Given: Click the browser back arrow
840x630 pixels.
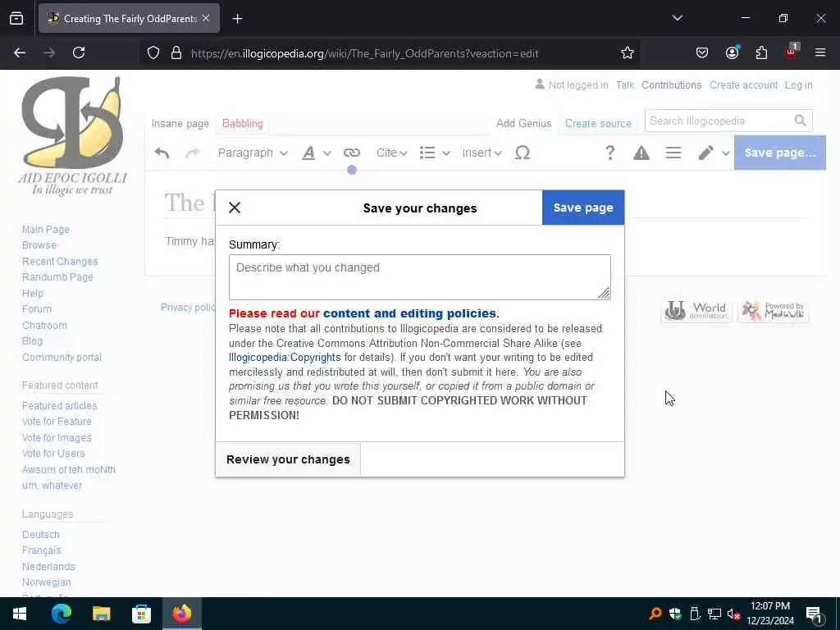Looking at the screenshot, I should click(20, 52).
